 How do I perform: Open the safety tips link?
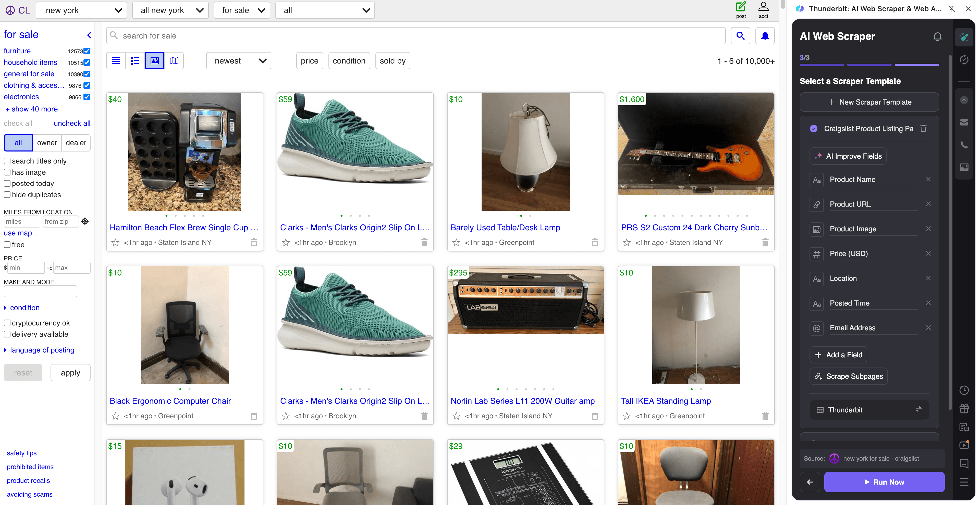(x=21, y=452)
